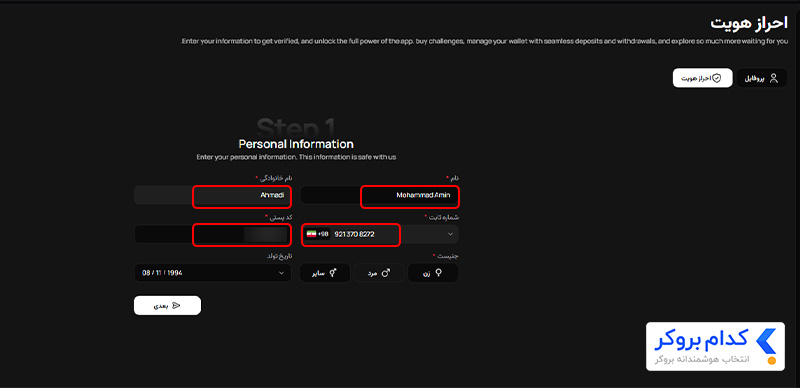Viewport: 800px width, 388px height.
Task: Click the بعدی next button
Action: pyautogui.click(x=167, y=305)
